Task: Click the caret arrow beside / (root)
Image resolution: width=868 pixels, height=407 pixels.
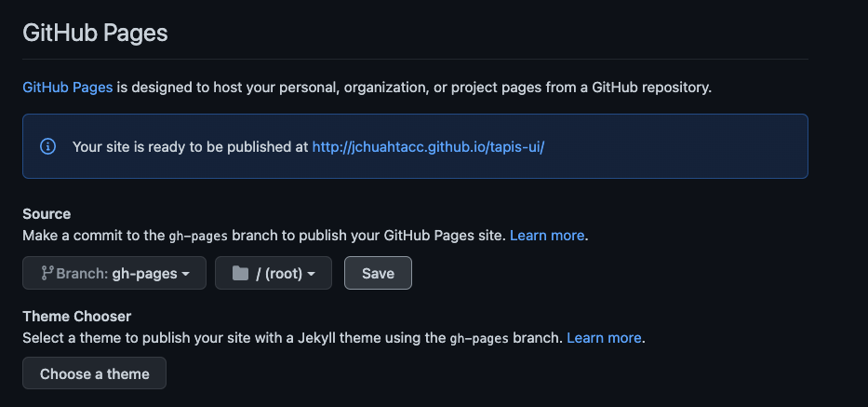Action: click(312, 274)
